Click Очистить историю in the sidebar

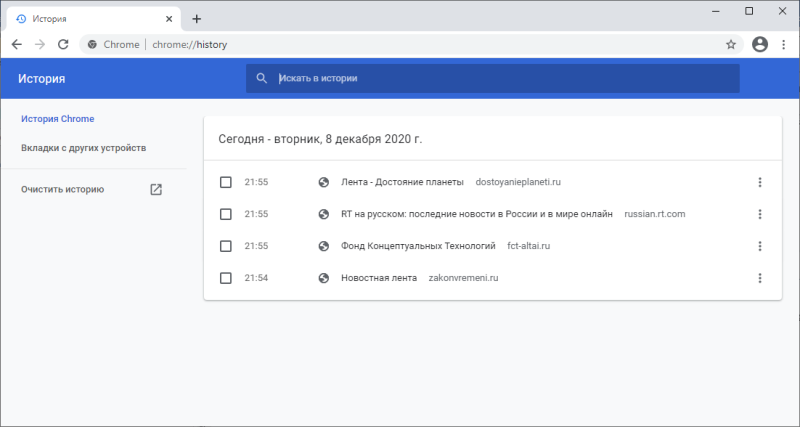[62, 189]
